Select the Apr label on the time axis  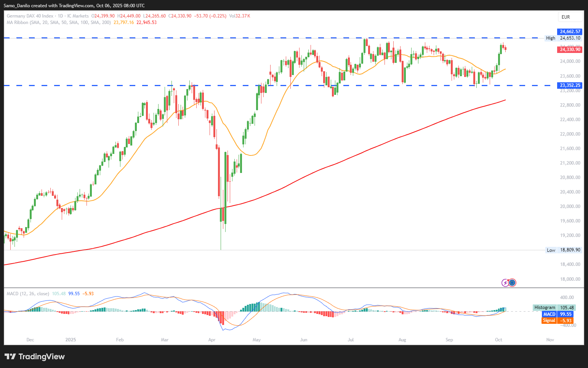click(x=212, y=340)
